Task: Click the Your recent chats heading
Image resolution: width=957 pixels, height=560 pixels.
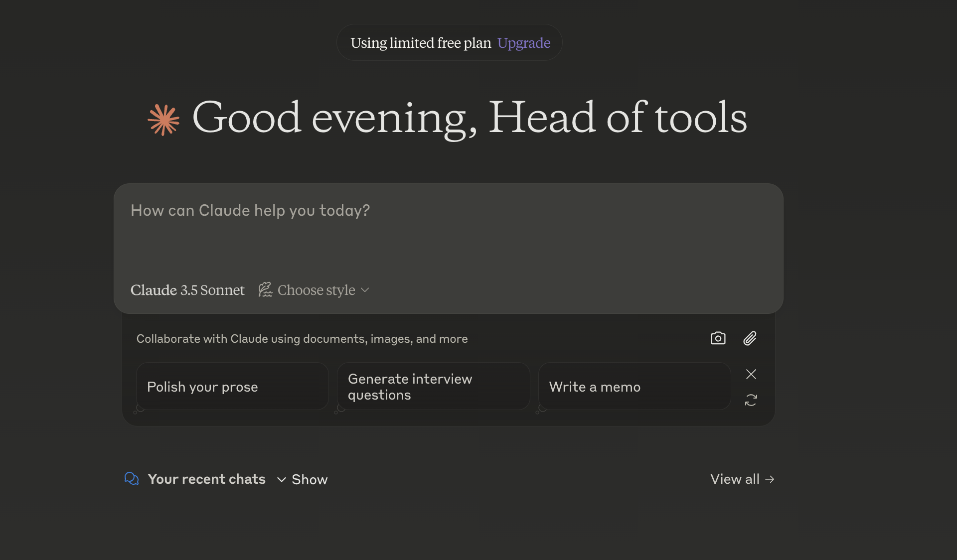Action: point(207,479)
